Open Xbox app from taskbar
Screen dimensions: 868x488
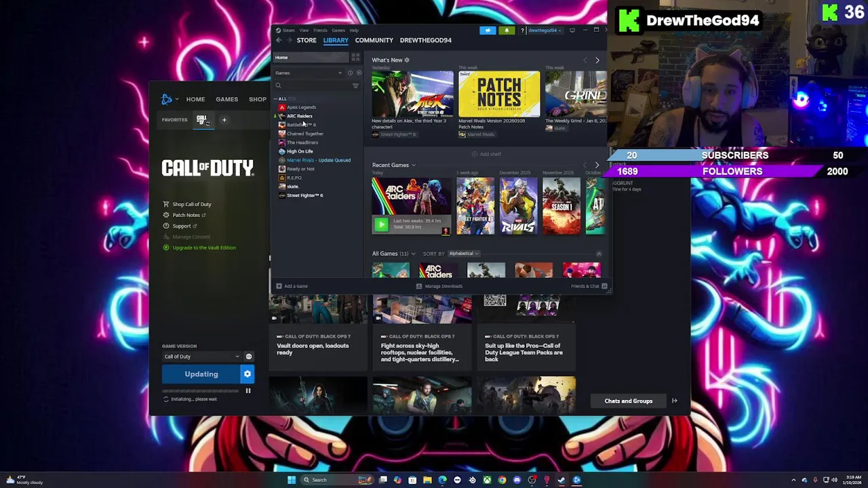click(487, 480)
